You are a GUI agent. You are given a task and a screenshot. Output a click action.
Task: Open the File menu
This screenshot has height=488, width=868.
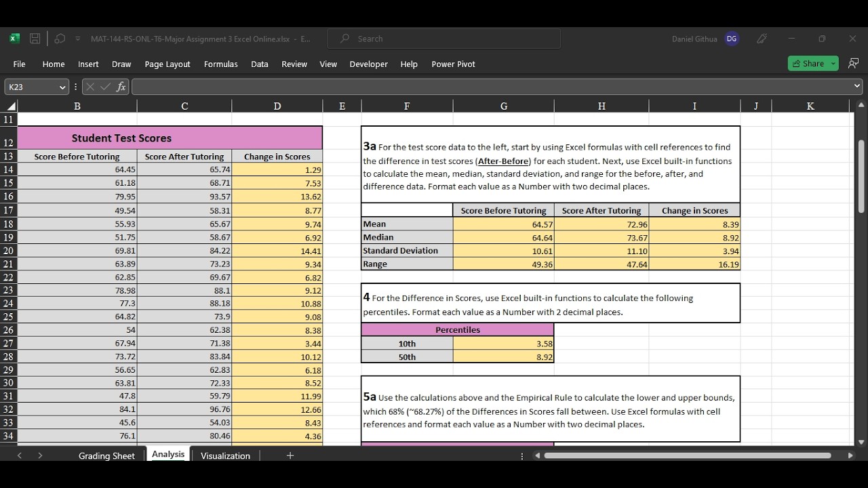[19, 64]
